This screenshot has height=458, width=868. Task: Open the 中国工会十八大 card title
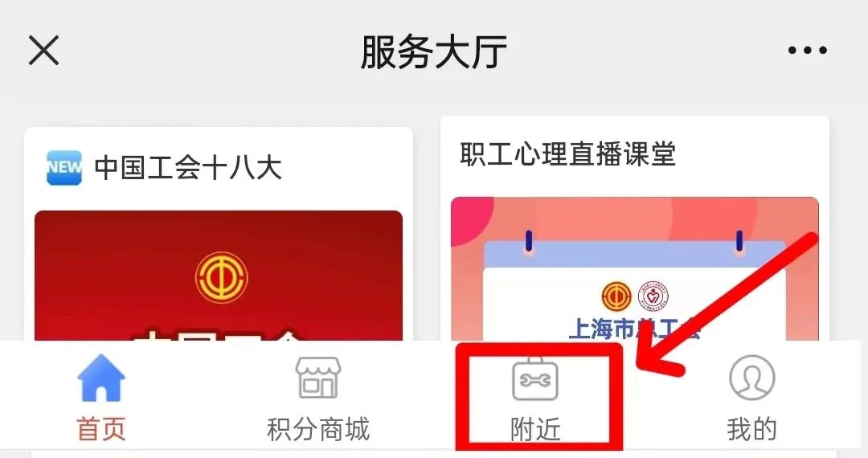point(188,168)
